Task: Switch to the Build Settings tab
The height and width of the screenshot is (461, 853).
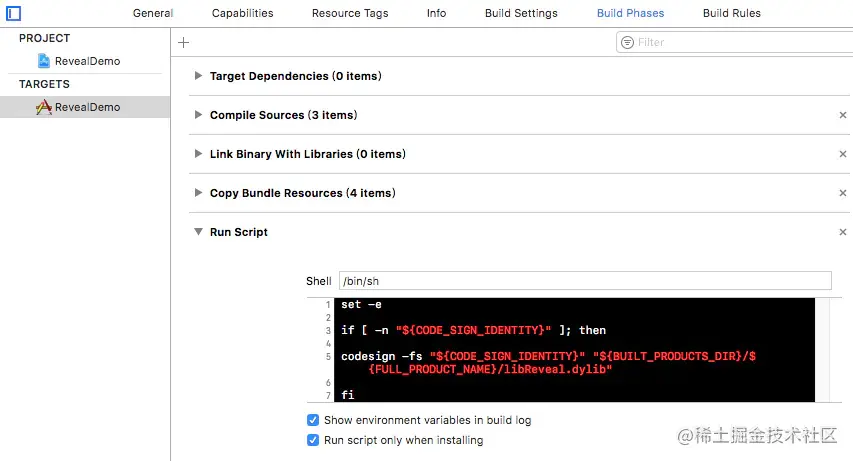Action: click(521, 13)
